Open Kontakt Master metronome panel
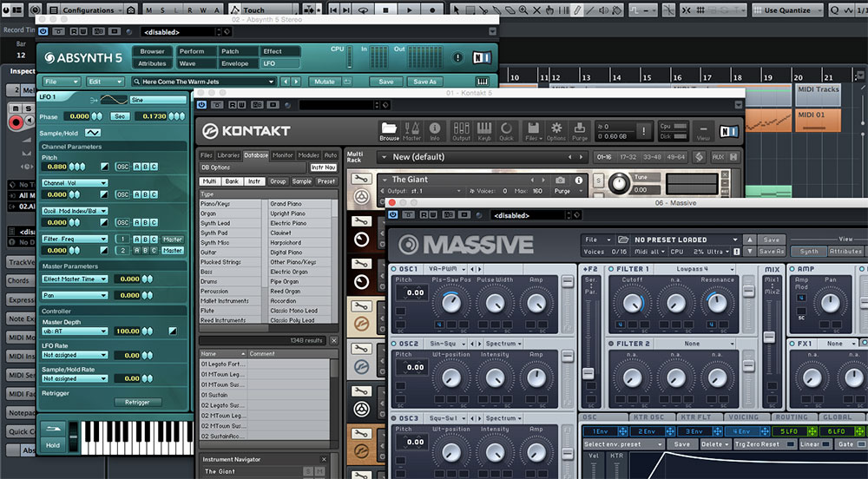The width and height of the screenshot is (868, 479). (411, 131)
